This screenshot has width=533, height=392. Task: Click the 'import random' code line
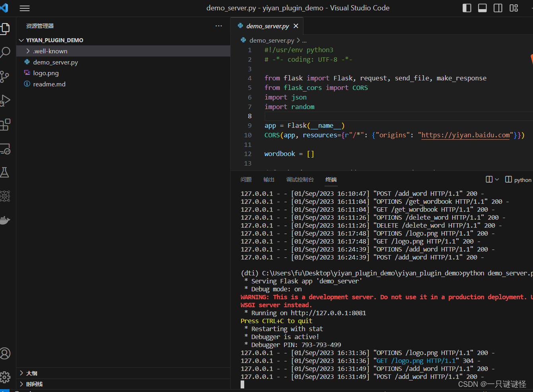click(289, 107)
